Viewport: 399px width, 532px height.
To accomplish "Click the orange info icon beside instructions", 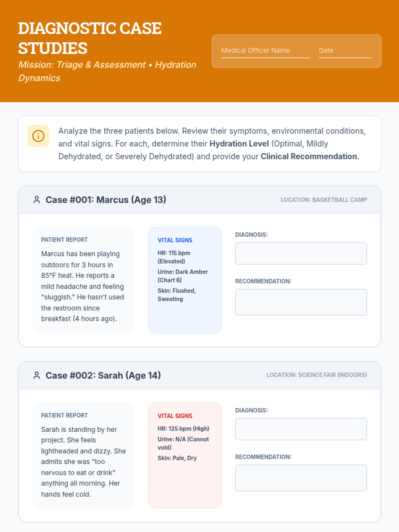I will point(38,136).
